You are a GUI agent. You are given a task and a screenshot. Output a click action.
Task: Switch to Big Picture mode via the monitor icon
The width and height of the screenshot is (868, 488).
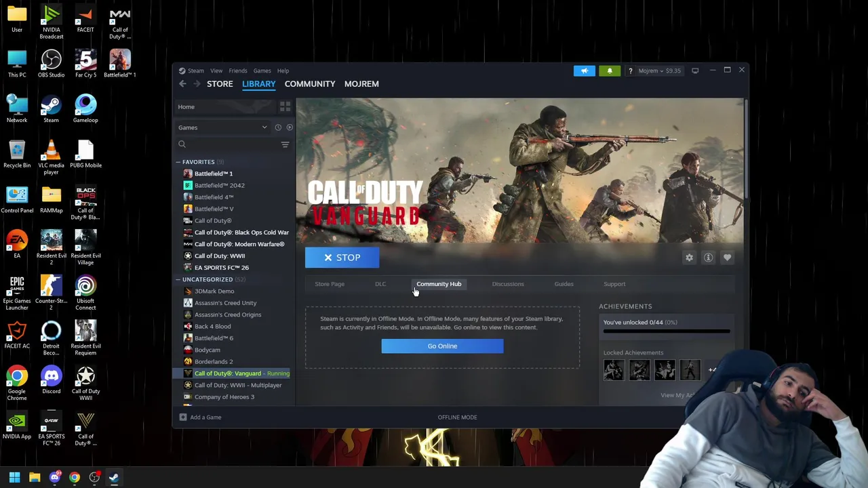pos(695,70)
